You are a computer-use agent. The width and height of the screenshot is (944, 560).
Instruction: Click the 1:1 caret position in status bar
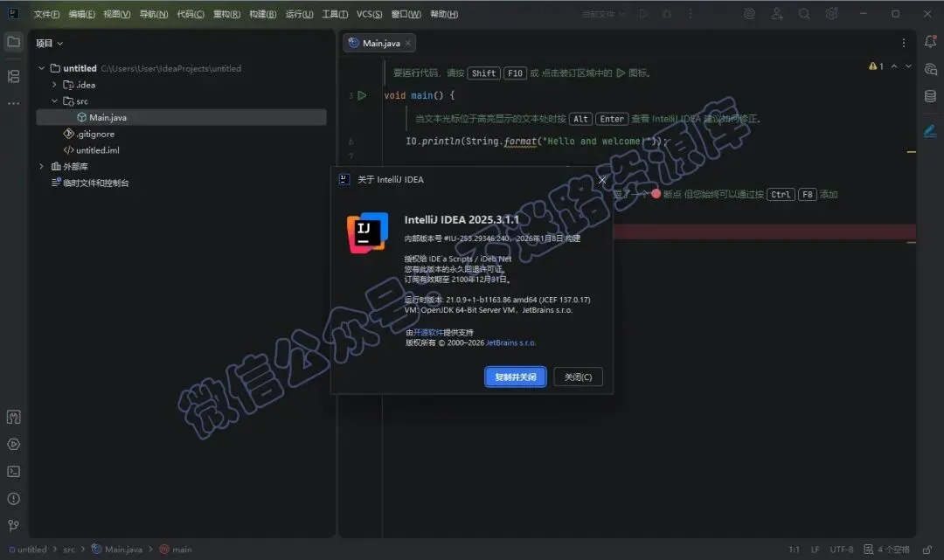pyautogui.click(x=794, y=550)
